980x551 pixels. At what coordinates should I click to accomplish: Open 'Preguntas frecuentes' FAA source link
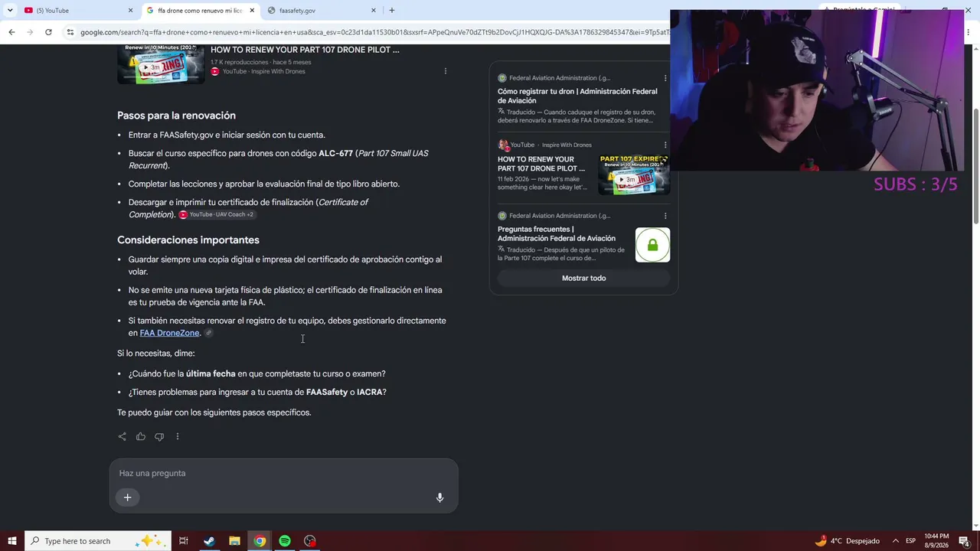[x=557, y=233]
